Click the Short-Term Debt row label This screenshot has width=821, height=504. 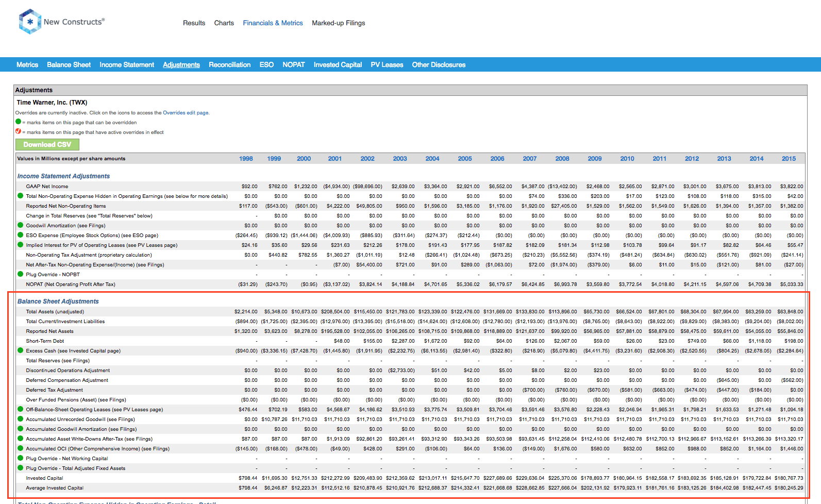coord(45,341)
